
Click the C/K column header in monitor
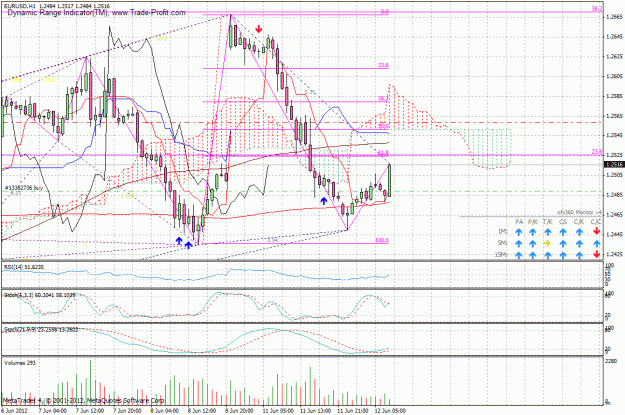coord(579,222)
